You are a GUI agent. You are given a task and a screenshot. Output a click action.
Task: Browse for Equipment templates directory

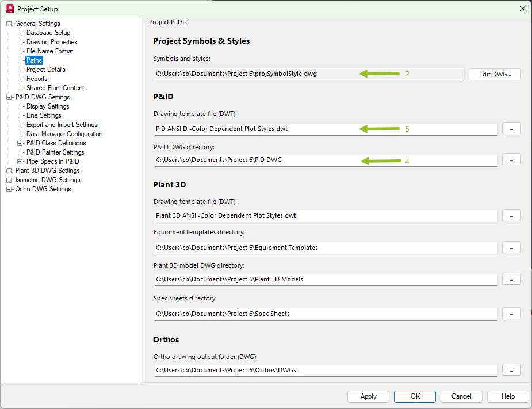pos(511,248)
